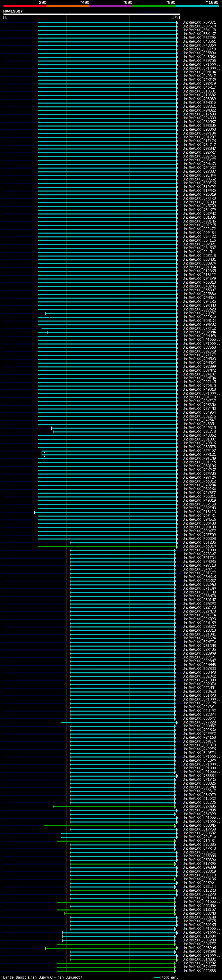This screenshot has width=222, height=980.
Task: Select hit UniRef100_P30264
Action: point(199,489)
